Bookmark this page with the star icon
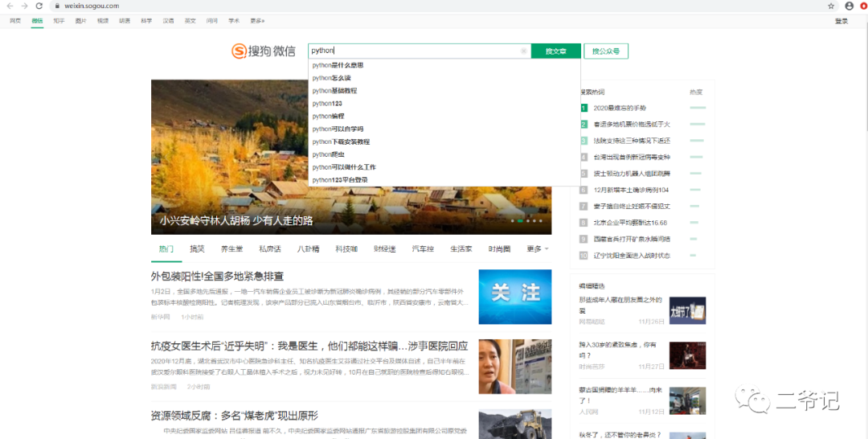 click(x=831, y=6)
